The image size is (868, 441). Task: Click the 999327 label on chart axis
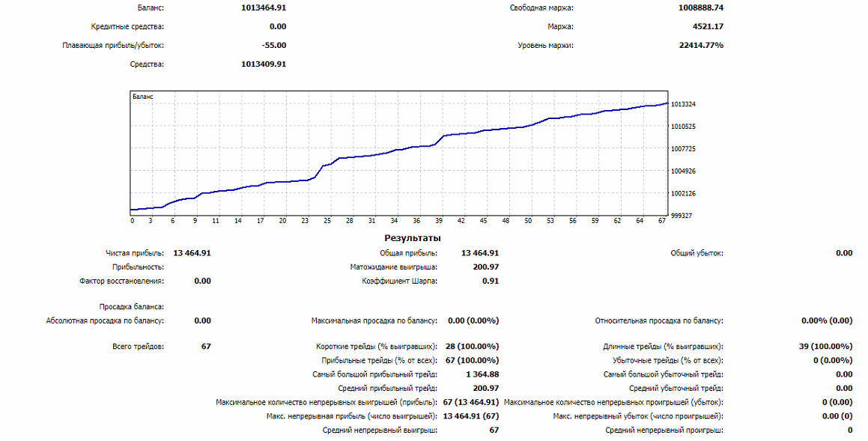point(683,216)
